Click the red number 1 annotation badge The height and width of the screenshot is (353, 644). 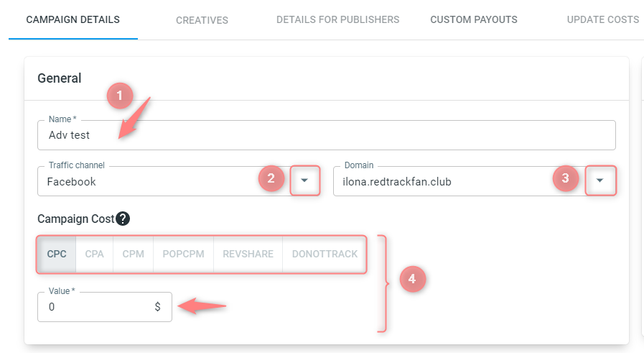[x=119, y=96]
